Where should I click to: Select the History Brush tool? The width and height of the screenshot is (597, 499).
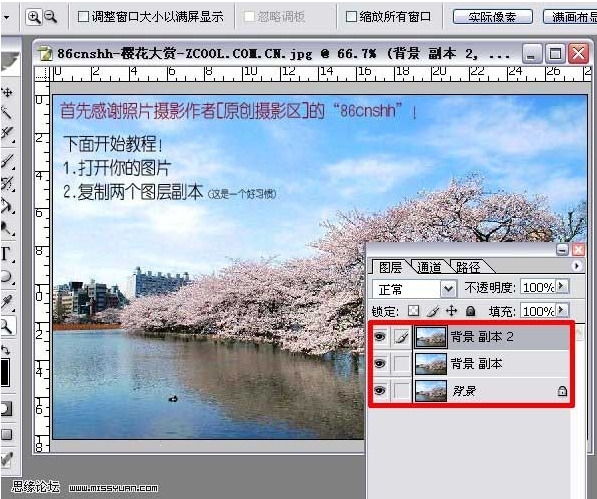coord(7,184)
